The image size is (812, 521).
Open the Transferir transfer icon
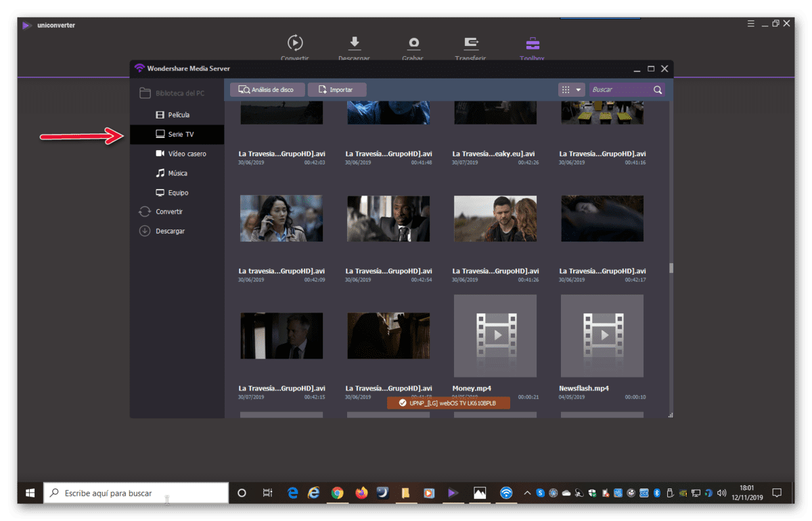click(471, 43)
